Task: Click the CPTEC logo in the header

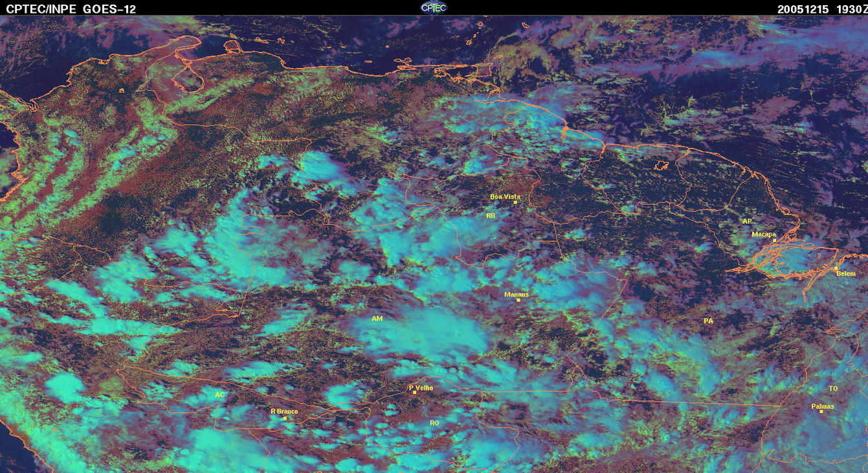Action: [x=433, y=7]
